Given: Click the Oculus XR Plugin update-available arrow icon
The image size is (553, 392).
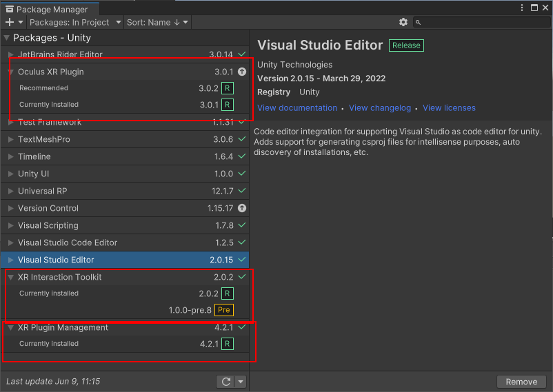Looking at the screenshot, I should pyautogui.click(x=241, y=72).
